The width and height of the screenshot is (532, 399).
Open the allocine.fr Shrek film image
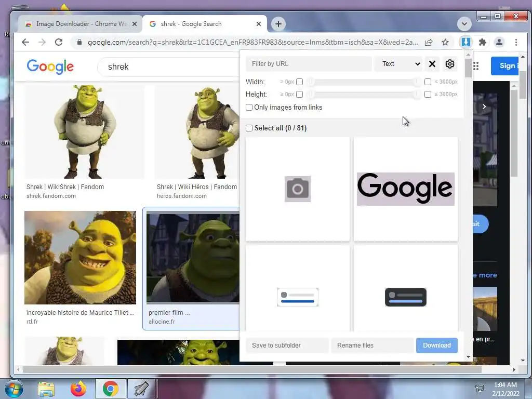193,258
